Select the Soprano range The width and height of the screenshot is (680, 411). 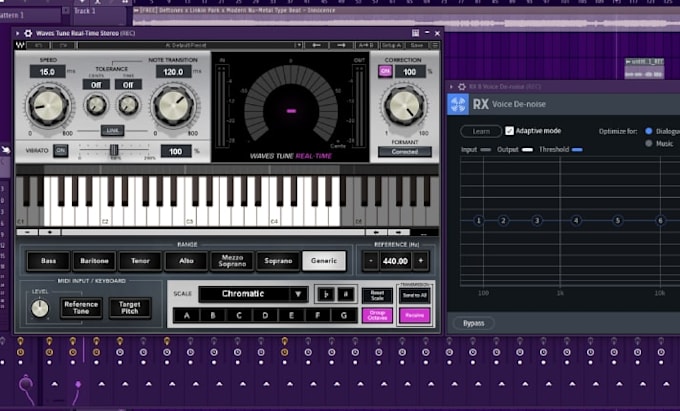[x=278, y=261]
